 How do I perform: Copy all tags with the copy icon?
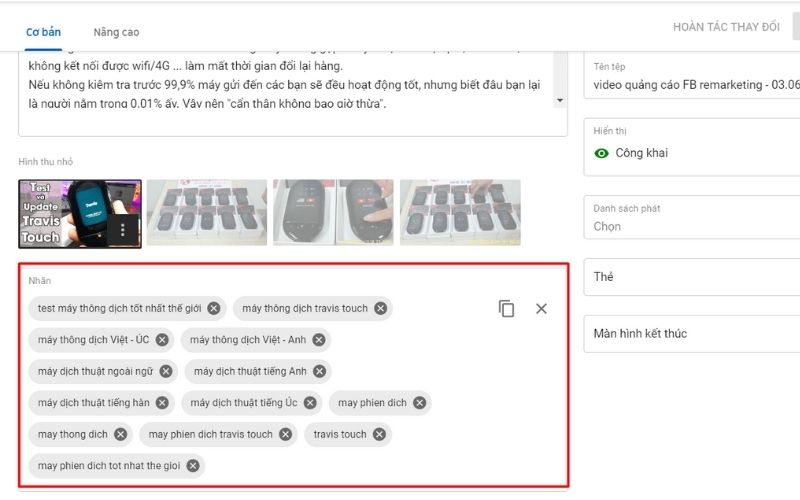[x=506, y=309]
